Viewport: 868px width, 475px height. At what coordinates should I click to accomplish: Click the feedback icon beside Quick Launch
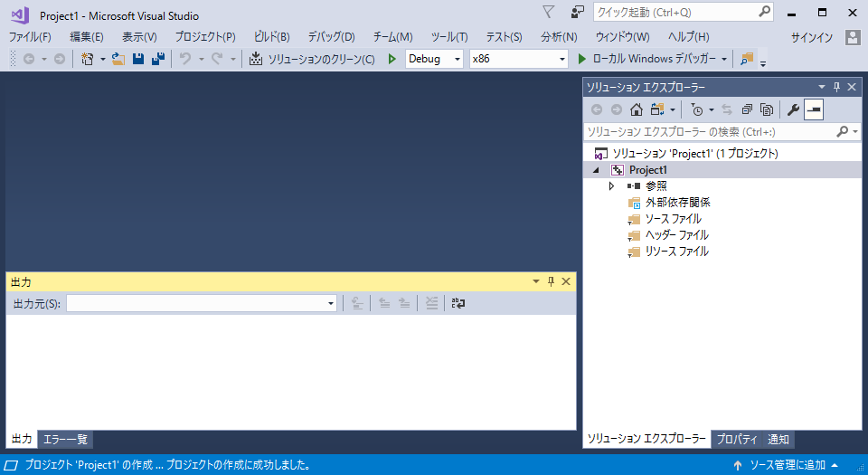click(578, 12)
